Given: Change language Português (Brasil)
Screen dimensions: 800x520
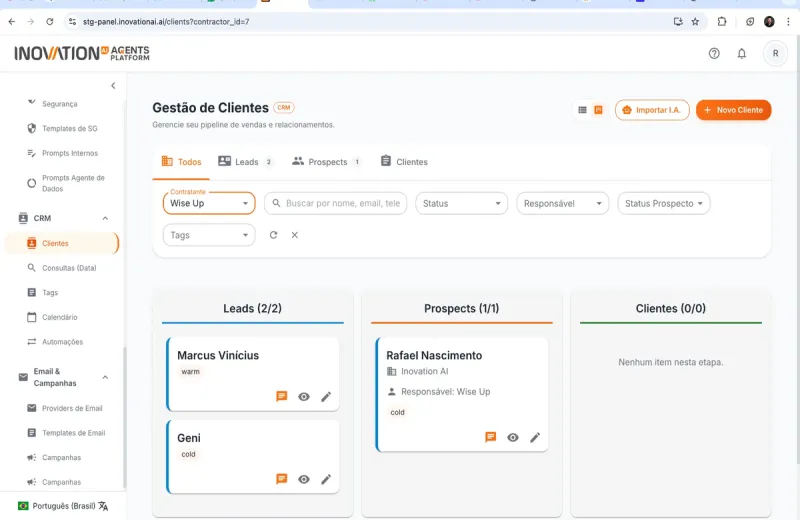Looking at the screenshot, I should [x=63, y=506].
